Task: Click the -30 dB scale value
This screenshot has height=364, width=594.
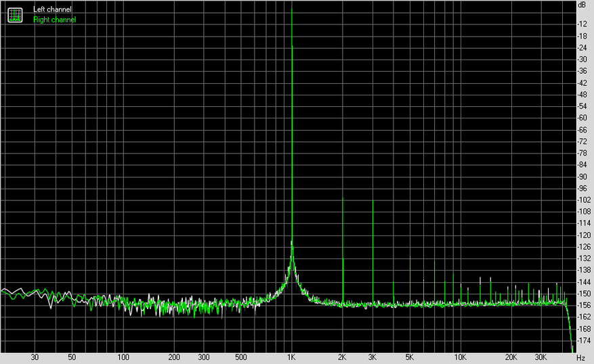Action: (x=582, y=60)
